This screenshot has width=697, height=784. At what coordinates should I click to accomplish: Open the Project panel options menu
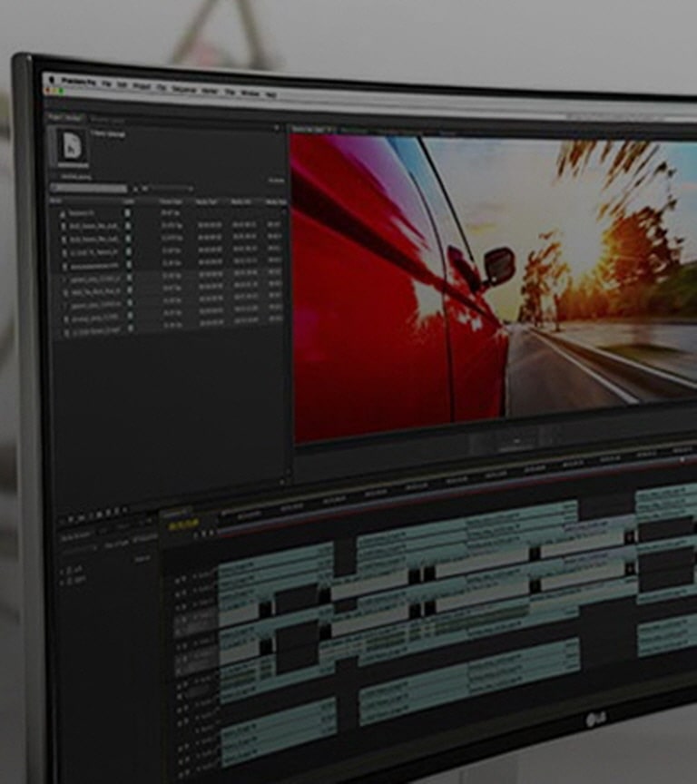[x=277, y=128]
